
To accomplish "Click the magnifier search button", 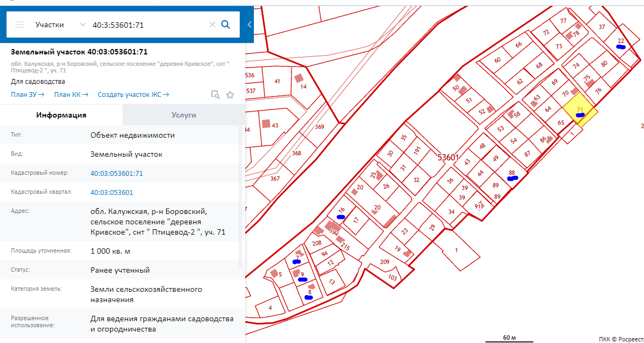I will tap(226, 24).
